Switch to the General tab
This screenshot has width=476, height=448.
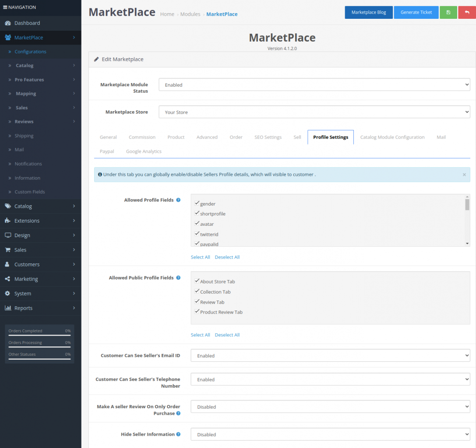(x=108, y=137)
